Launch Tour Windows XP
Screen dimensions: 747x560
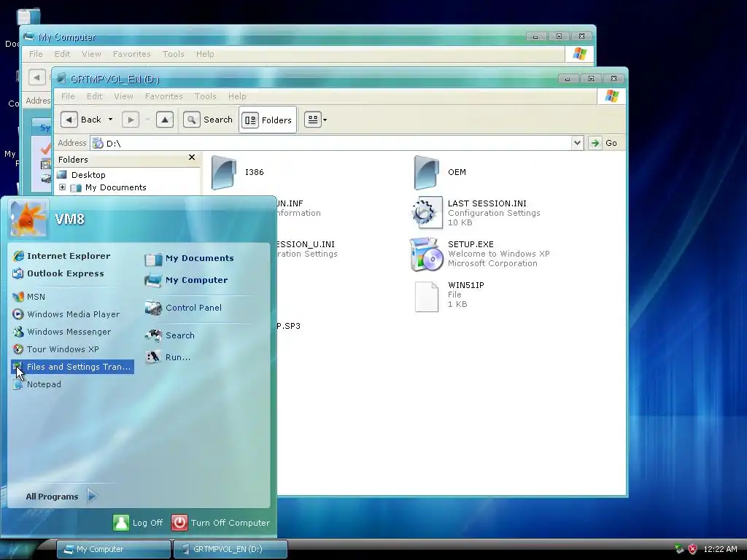coord(56,349)
